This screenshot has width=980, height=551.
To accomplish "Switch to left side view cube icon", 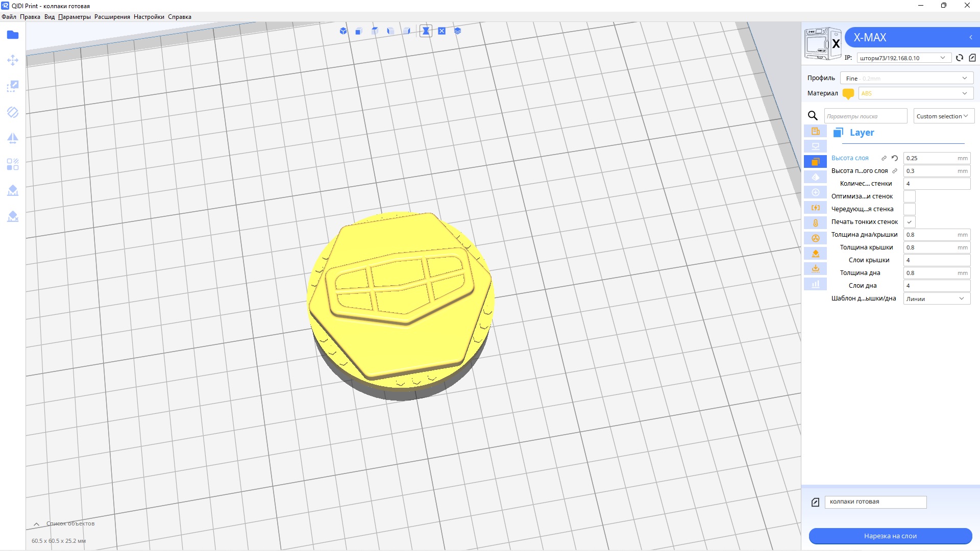I will [390, 31].
